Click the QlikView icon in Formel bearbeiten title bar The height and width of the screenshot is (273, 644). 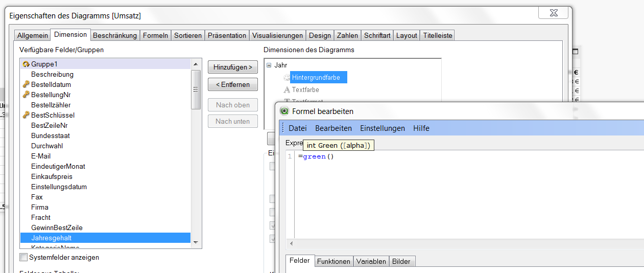[285, 111]
